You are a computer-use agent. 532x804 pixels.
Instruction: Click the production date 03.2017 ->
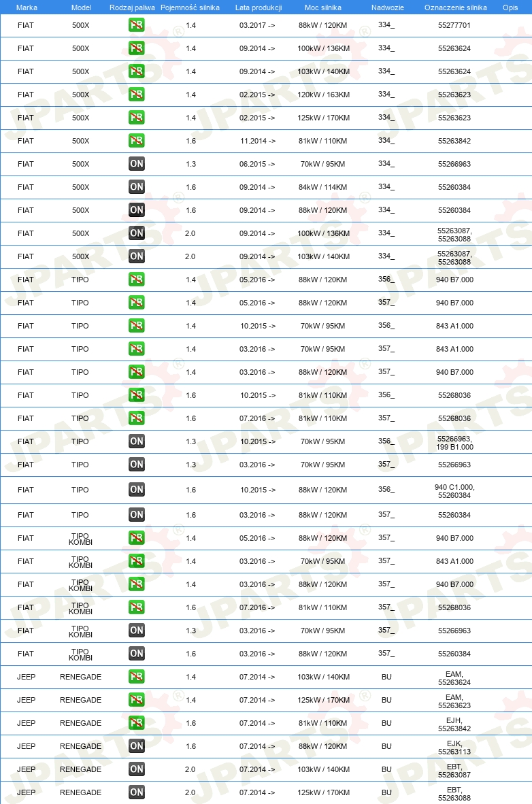click(x=257, y=25)
